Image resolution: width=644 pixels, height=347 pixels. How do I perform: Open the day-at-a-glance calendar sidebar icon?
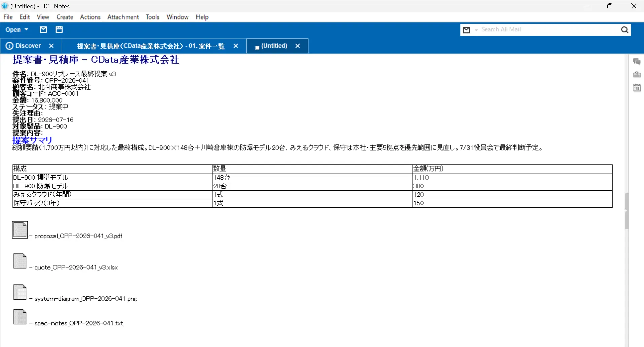pyautogui.click(x=637, y=88)
